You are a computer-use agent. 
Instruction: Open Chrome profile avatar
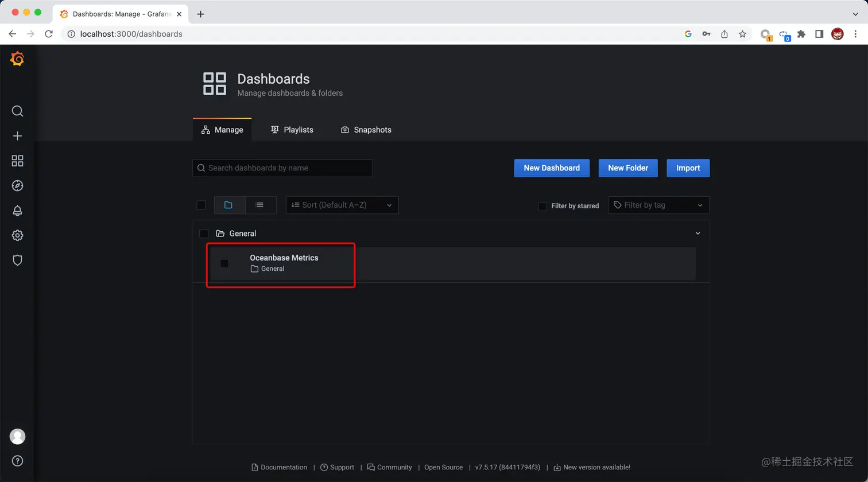tap(838, 34)
